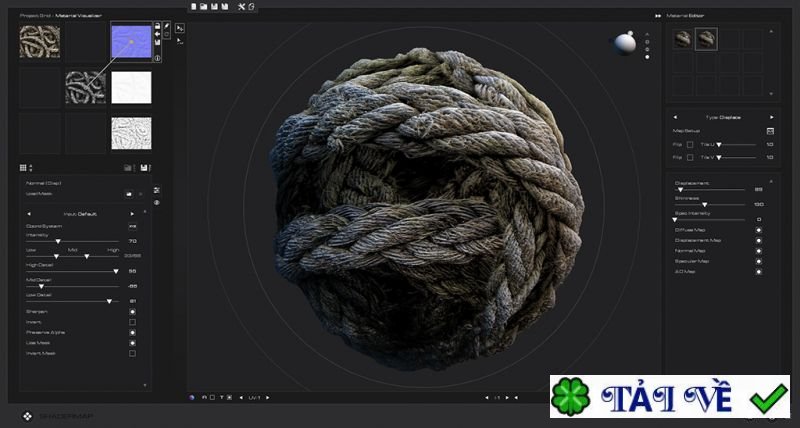Image resolution: width=800 pixels, height=428 pixels.
Task: Click the info icon beside the normal map
Action: [x=158, y=57]
